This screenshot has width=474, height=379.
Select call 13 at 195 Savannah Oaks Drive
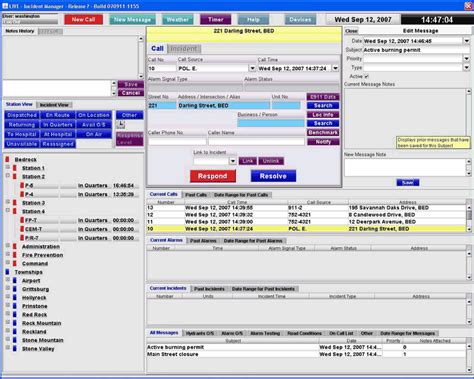point(306,208)
